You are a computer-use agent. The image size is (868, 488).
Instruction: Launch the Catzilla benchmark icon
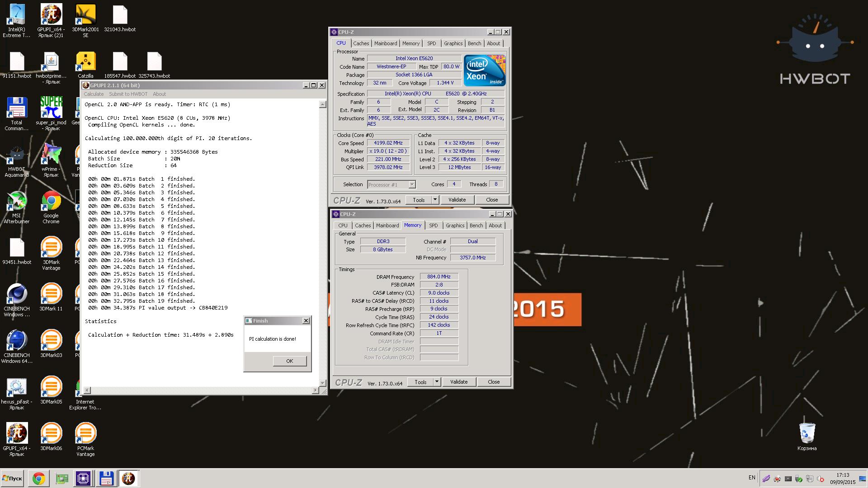[x=85, y=65]
